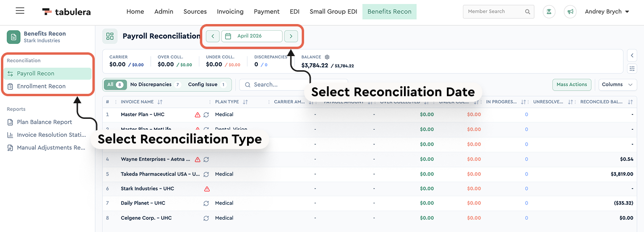The width and height of the screenshot is (644, 232).
Task: Open Plan Balance Report
Action: (x=44, y=122)
